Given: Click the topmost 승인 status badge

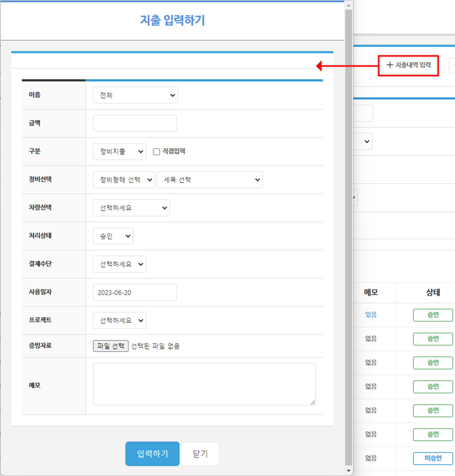Looking at the screenshot, I should pos(433,315).
